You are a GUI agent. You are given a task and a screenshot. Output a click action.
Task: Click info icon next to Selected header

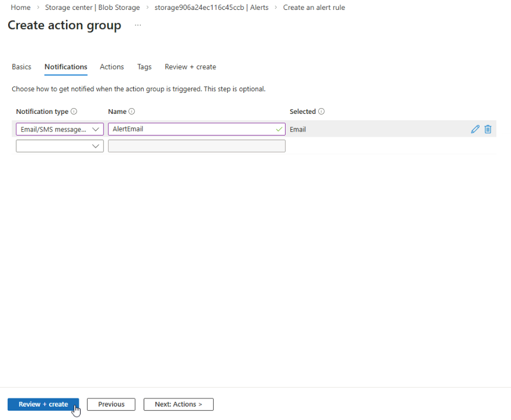pos(321,112)
